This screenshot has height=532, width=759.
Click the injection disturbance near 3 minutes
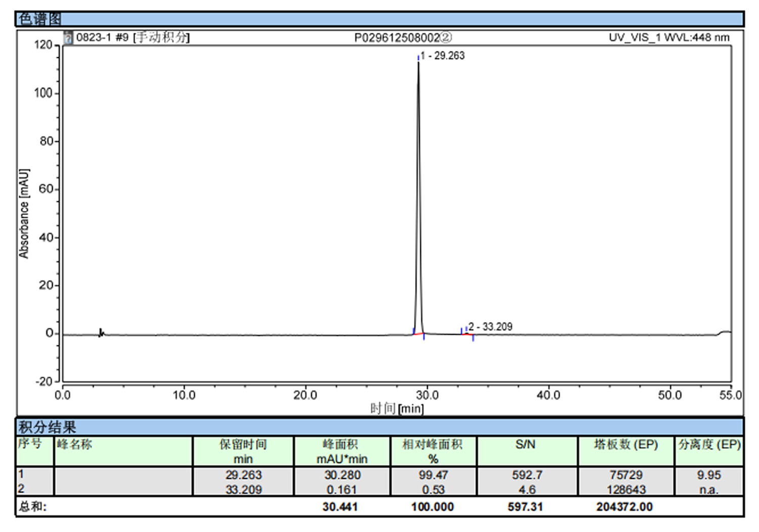[x=101, y=332]
